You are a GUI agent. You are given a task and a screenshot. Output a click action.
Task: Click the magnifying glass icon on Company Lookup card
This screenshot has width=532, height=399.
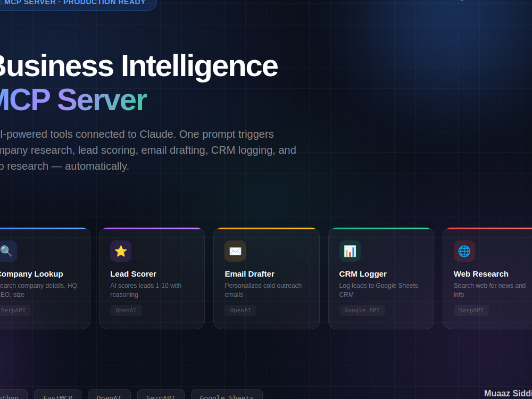(7, 251)
